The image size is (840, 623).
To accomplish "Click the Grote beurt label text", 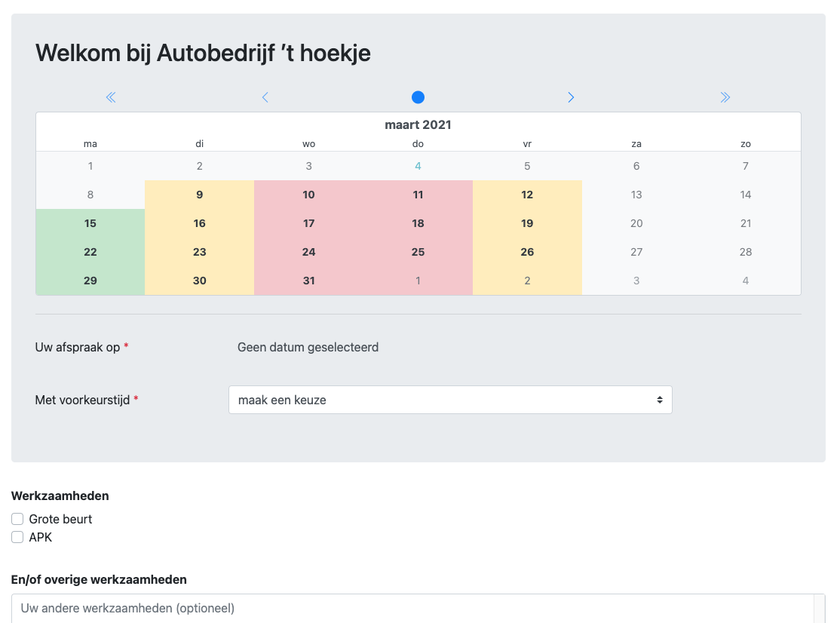I will pyautogui.click(x=60, y=519).
